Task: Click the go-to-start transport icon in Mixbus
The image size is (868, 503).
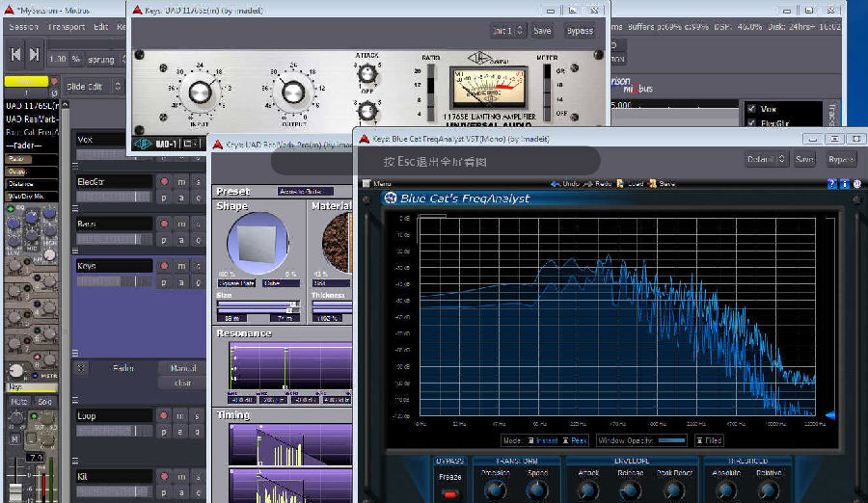Action: (x=15, y=54)
